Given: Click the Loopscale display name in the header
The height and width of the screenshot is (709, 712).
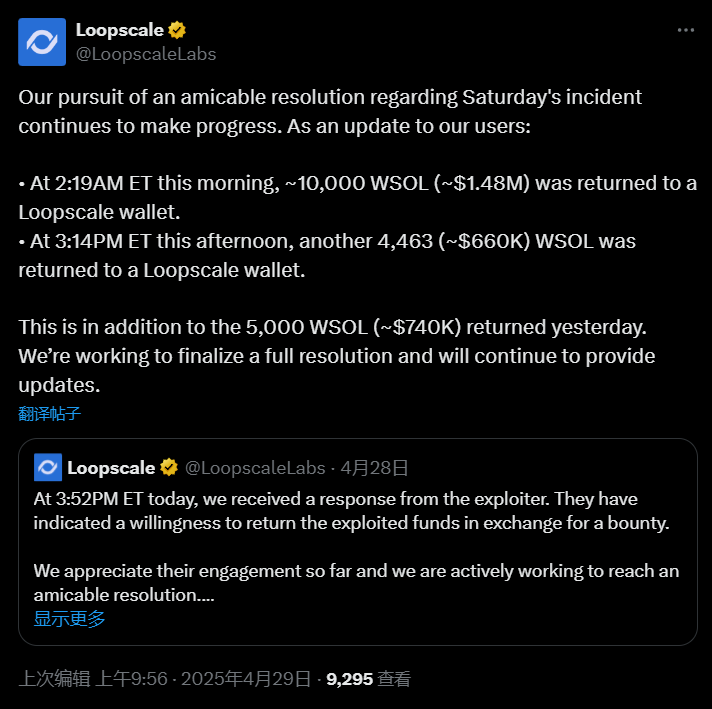Looking at the screenshot, I should [119, 30].
